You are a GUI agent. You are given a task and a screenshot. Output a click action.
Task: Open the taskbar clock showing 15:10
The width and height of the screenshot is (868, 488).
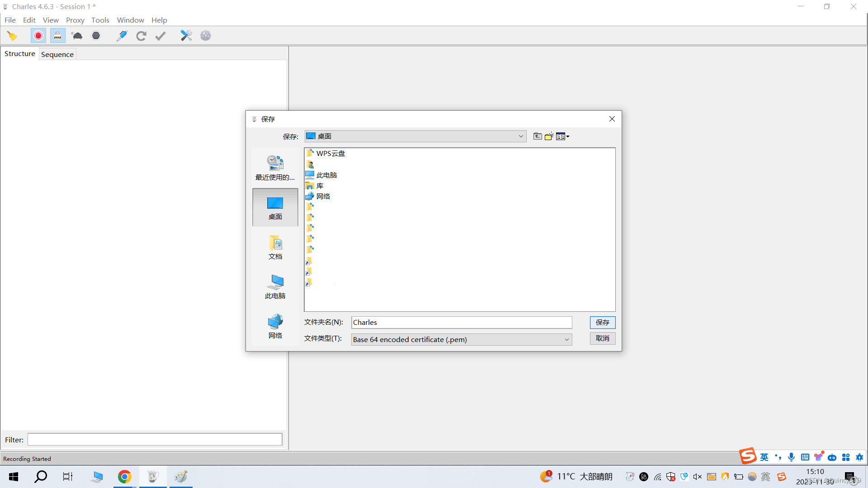[x=815, y=476]
